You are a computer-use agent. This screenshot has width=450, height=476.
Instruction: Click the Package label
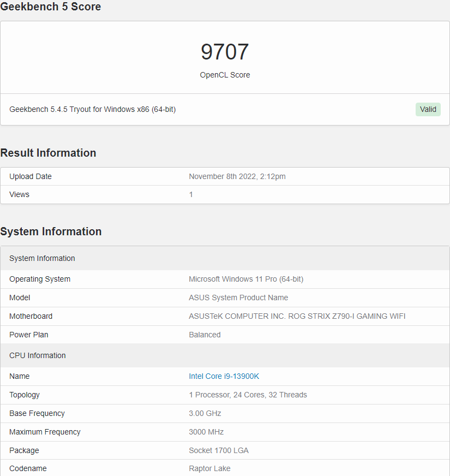pos(25,450)
